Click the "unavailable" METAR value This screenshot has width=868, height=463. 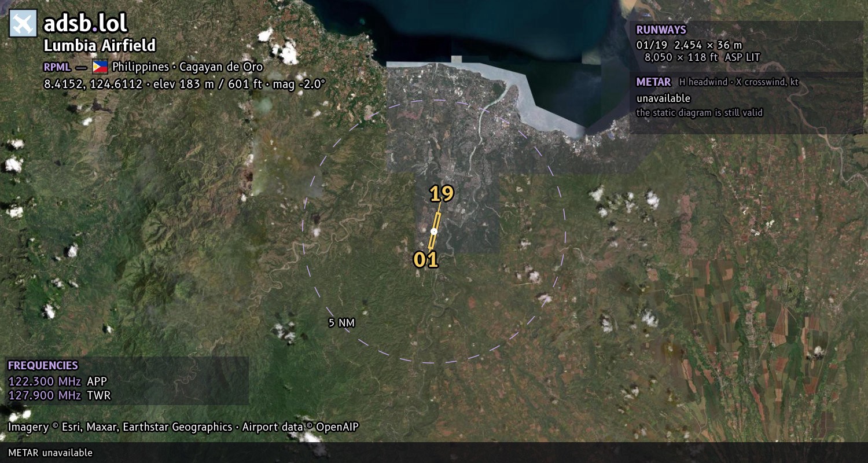tap(664, 98)
